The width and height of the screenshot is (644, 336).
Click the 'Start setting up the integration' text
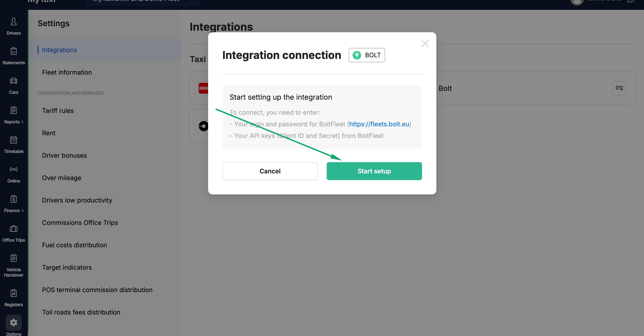[281, 97]
